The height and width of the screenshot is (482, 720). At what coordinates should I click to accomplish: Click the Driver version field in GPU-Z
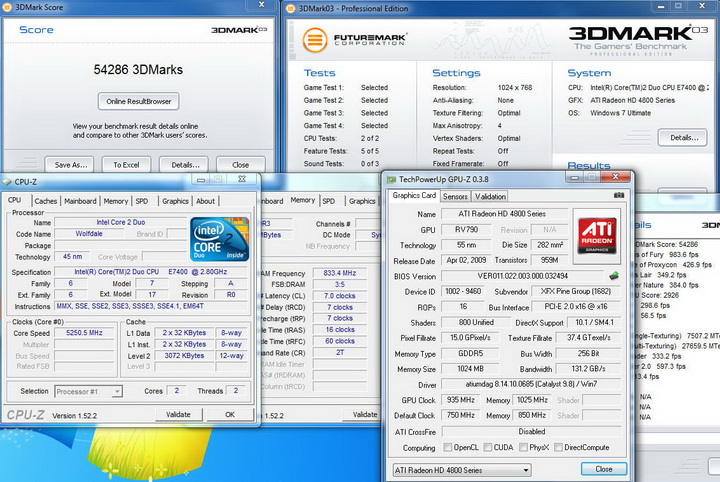tap(531, 384)
